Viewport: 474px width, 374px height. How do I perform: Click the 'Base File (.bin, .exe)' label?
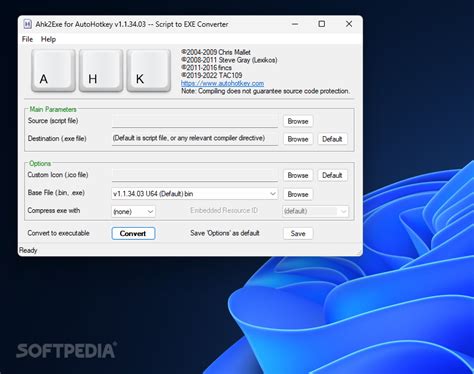(x=56, y=193)
